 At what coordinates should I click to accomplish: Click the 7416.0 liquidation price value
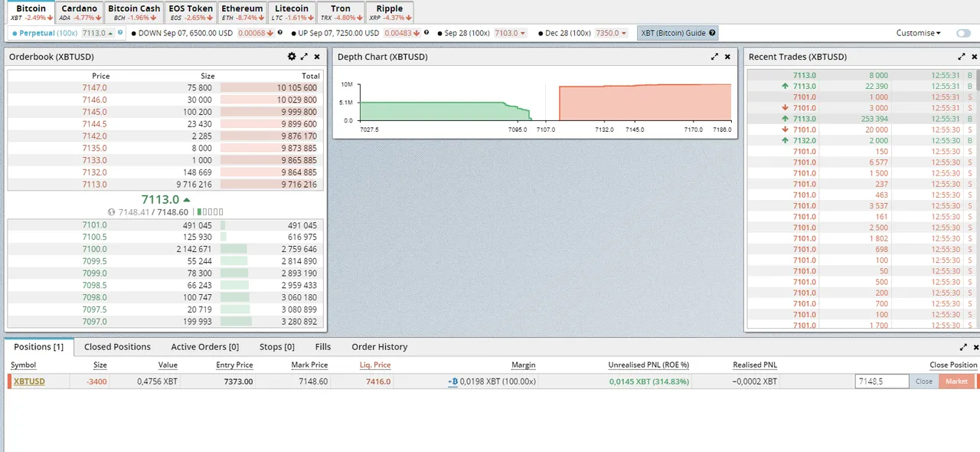click(x=378, y=382)
